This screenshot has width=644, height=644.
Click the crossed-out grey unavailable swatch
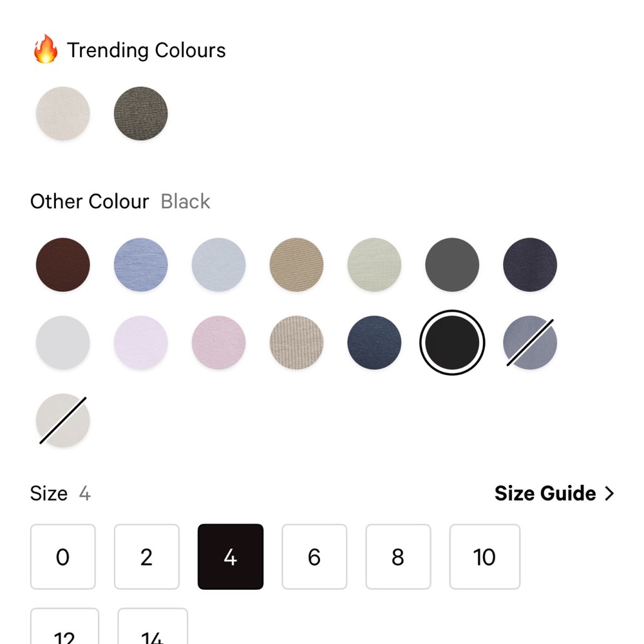pyautogui.click(x=530, y=343)
